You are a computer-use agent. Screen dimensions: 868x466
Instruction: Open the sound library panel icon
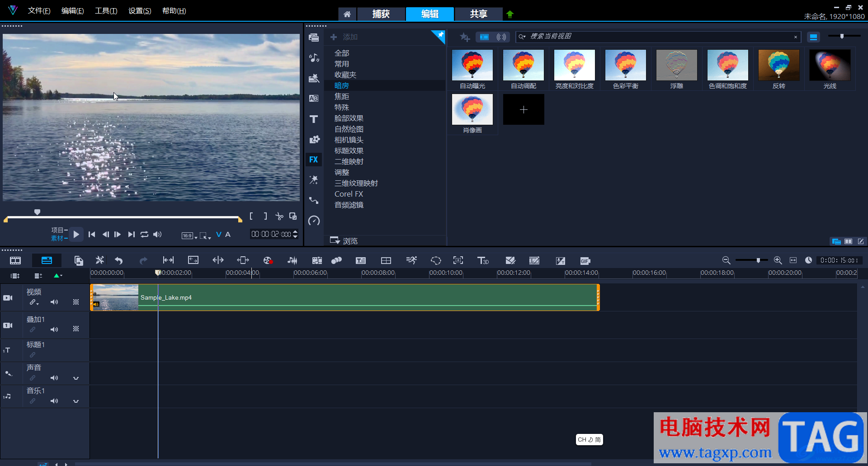pyautogui.click(x=314, y=58)
